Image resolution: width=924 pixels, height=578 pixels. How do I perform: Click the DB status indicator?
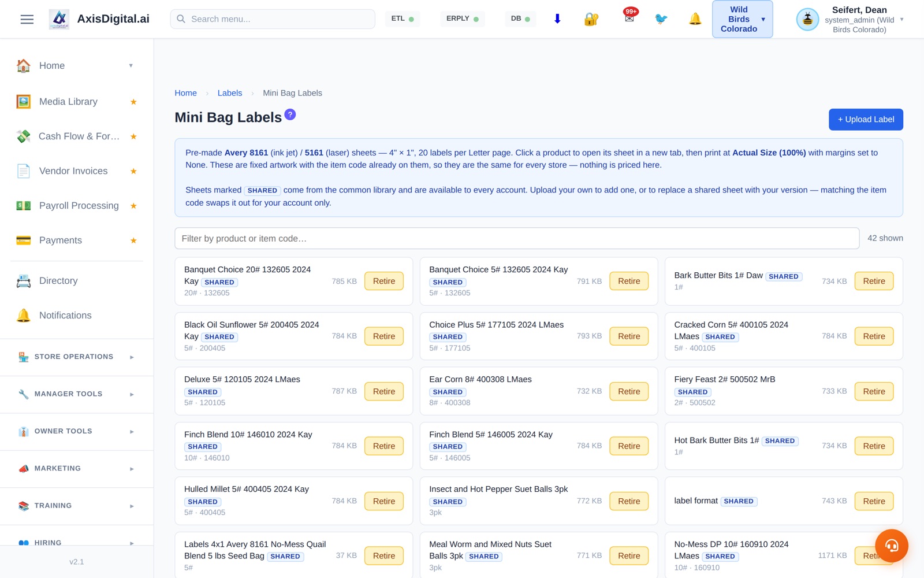520,19
